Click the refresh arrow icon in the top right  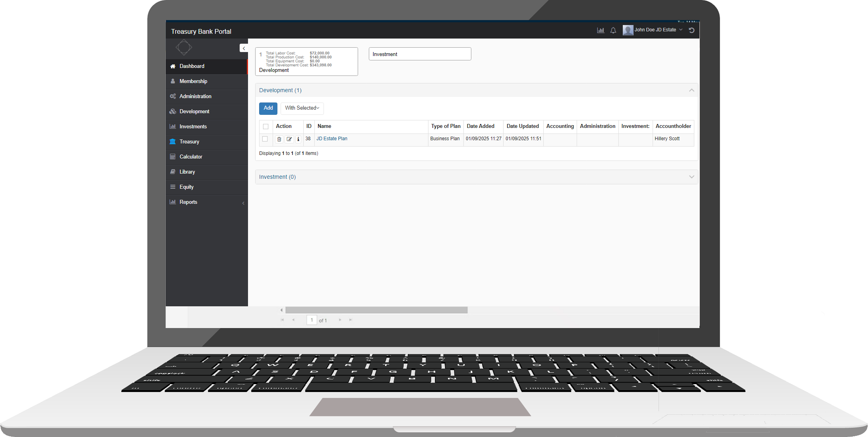[x=692, y=30]
